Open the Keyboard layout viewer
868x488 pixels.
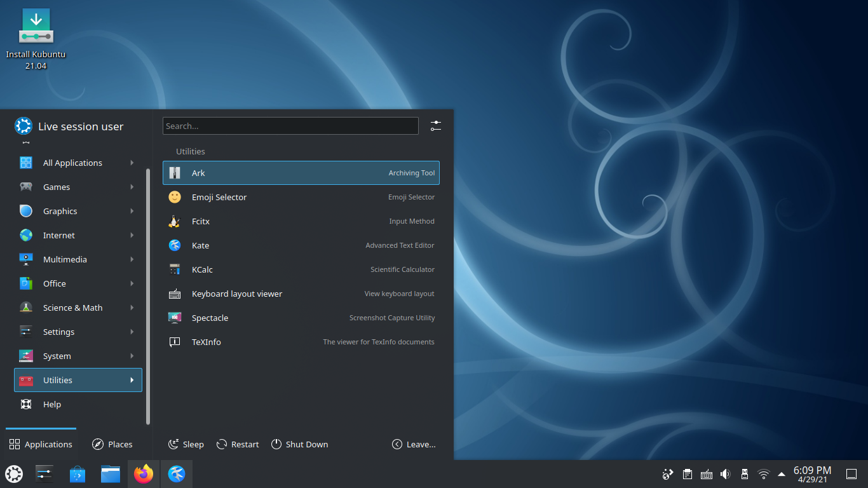pos(301,294)
